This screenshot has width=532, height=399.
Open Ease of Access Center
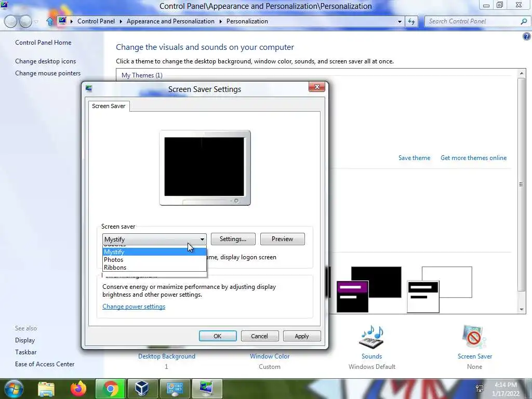pyautogui.click(x=45, y=364)
